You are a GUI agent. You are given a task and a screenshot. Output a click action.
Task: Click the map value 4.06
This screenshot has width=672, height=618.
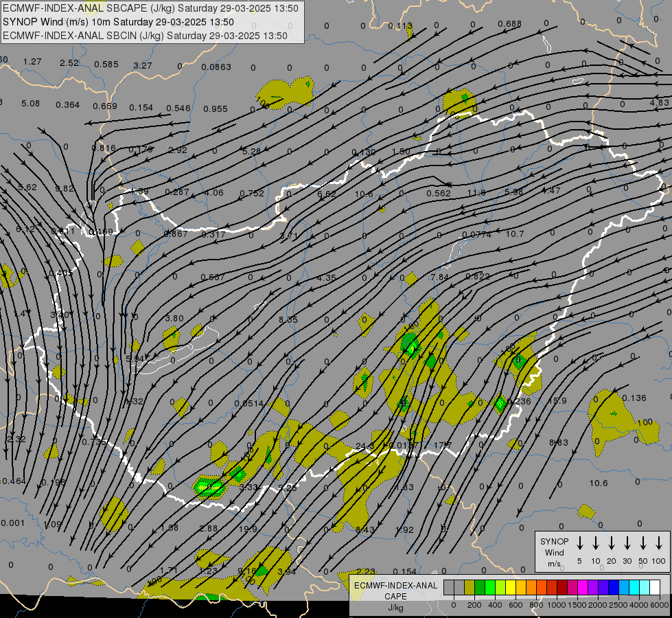[214, 192]
